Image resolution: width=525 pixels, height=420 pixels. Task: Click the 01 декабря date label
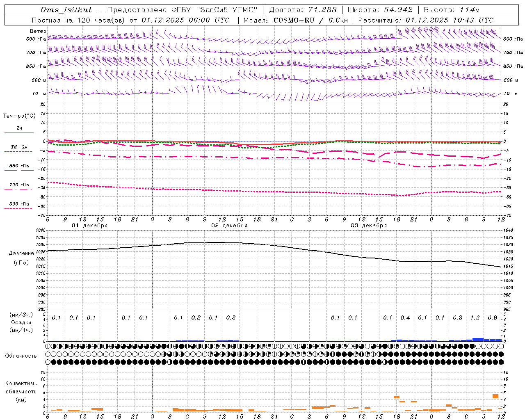(90, 226)
